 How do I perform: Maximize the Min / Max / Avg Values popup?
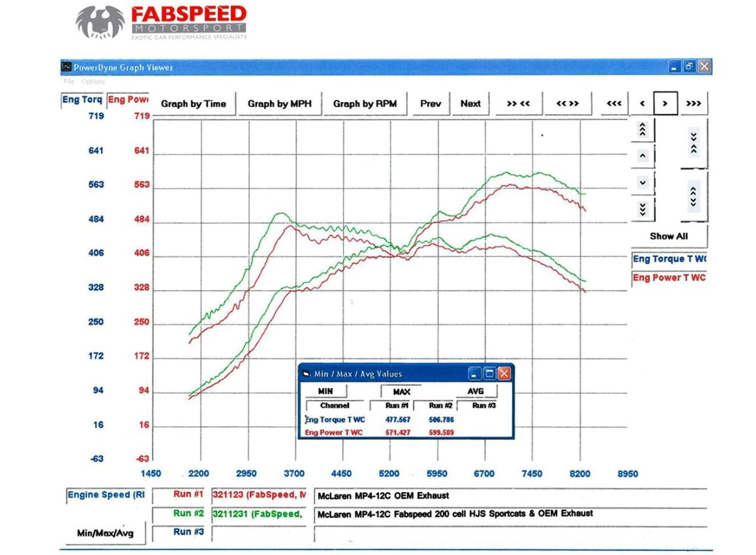[x=490, y=373]
